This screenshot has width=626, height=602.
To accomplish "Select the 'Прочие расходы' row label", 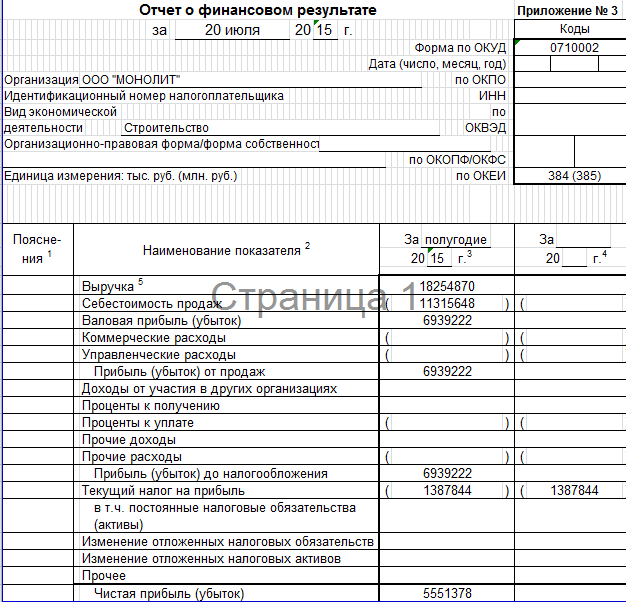I will click(x=132, y=457).
